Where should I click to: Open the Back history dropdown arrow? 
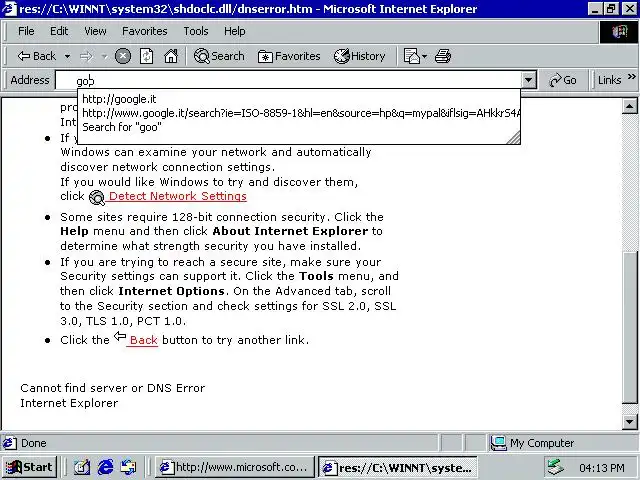[67, 56]
